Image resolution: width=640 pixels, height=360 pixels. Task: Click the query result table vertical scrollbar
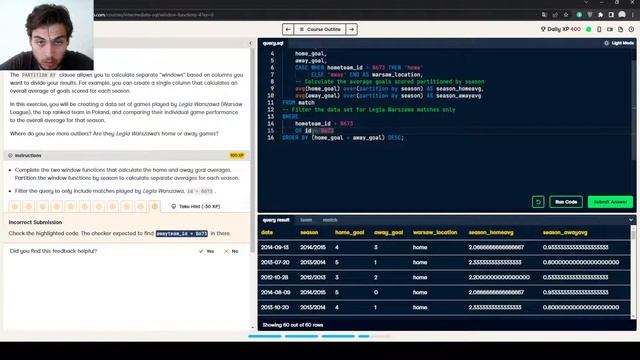coord(633,271)
